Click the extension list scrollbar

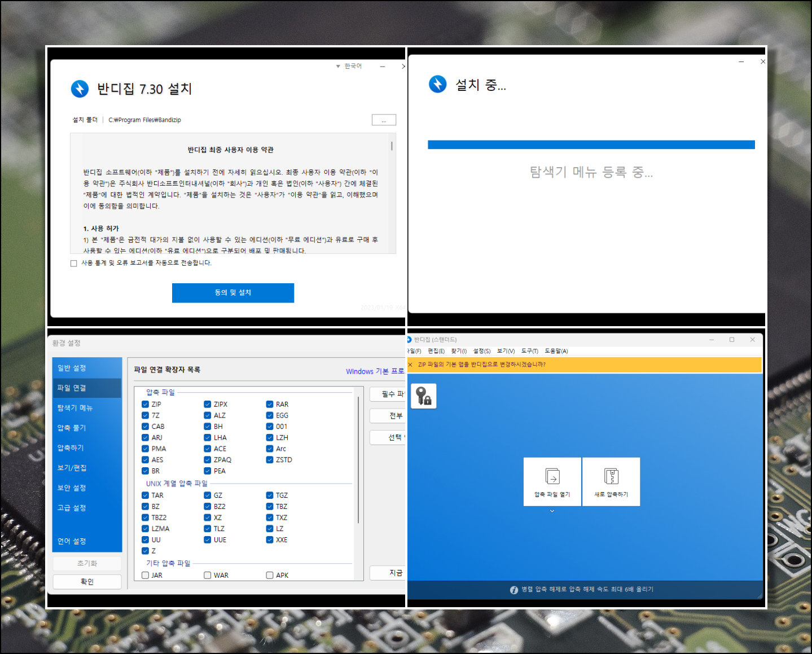[x=359, y=460]
